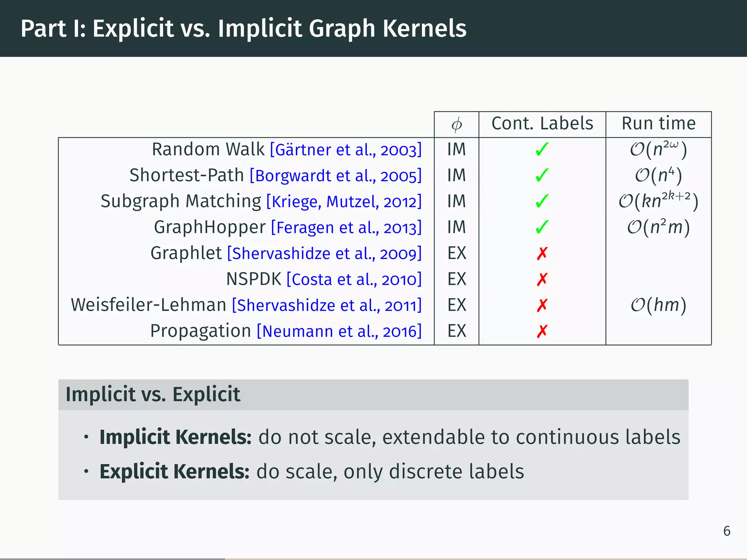
Task: Click the red cross in NSPDK row
Action: (x=542, y=279)
